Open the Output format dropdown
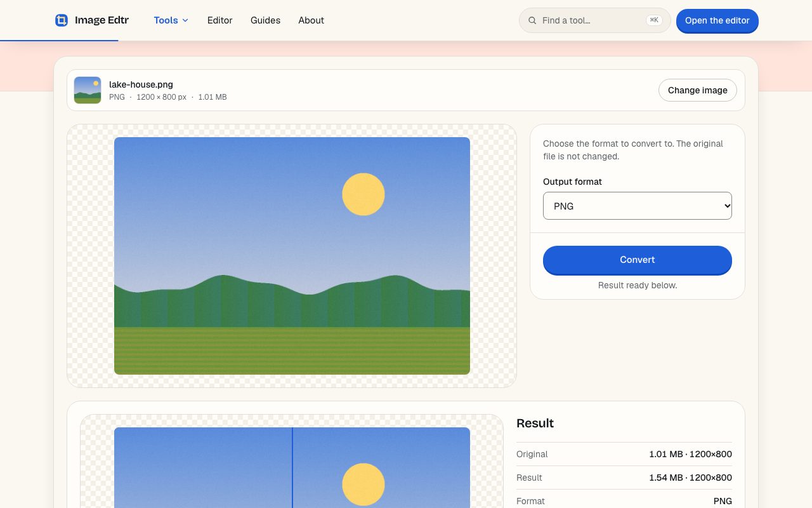Screen dimensions: 812x508 click(637, 206)
